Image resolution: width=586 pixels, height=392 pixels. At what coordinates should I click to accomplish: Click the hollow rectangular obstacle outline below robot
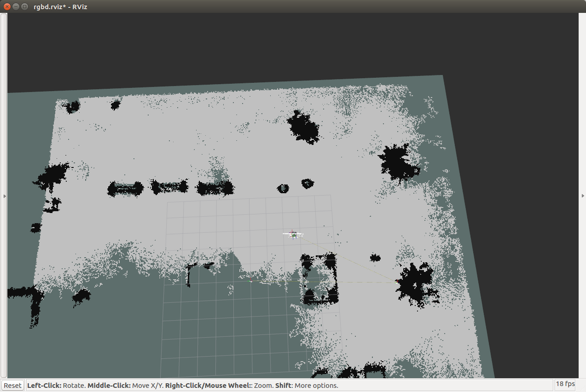click(319, 280)
